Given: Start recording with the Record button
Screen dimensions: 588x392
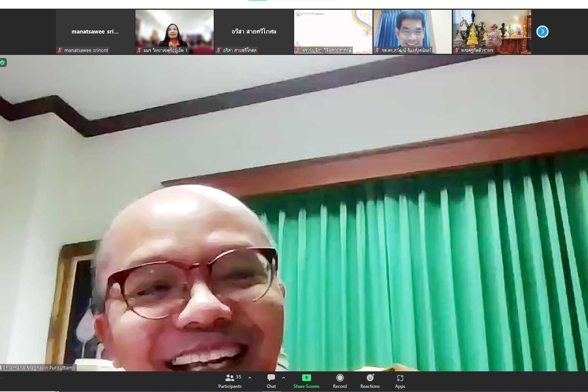Looking at the screenshot, I should pyautogui.click(x=340, y=381).
